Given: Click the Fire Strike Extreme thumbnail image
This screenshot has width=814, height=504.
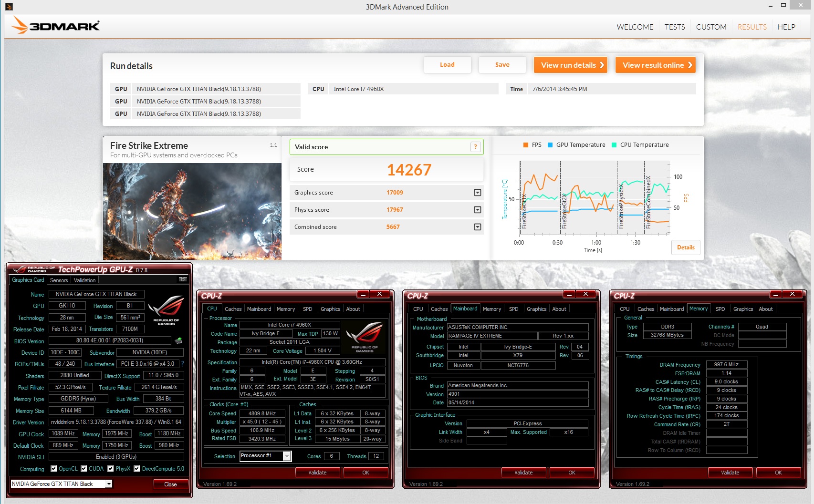Looking at the screenshot, I should [192, 211].
